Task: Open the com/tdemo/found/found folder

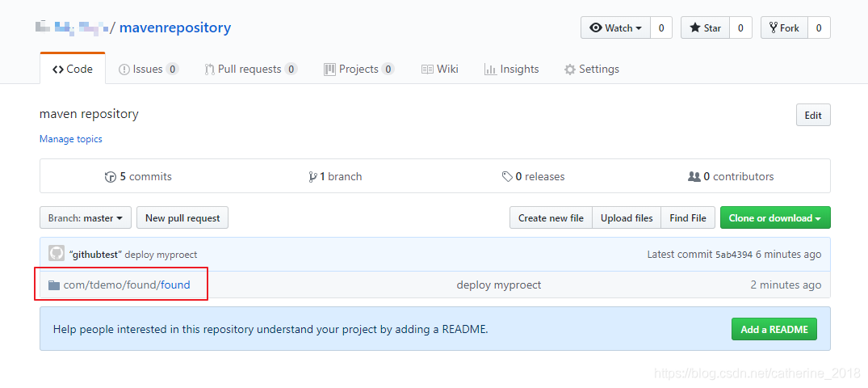Action: pyautogui.click(x=127, y=285)
